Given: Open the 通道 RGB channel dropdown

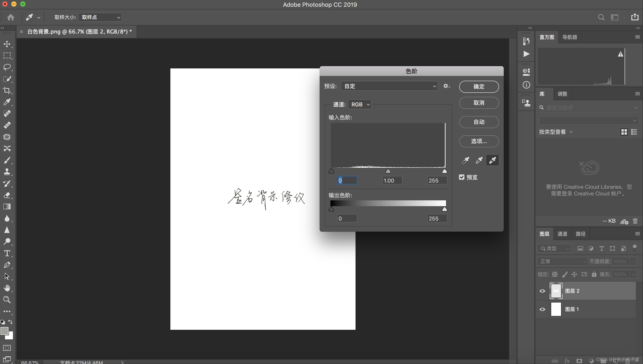Looking at the screenshot, I should coord(360,104).
